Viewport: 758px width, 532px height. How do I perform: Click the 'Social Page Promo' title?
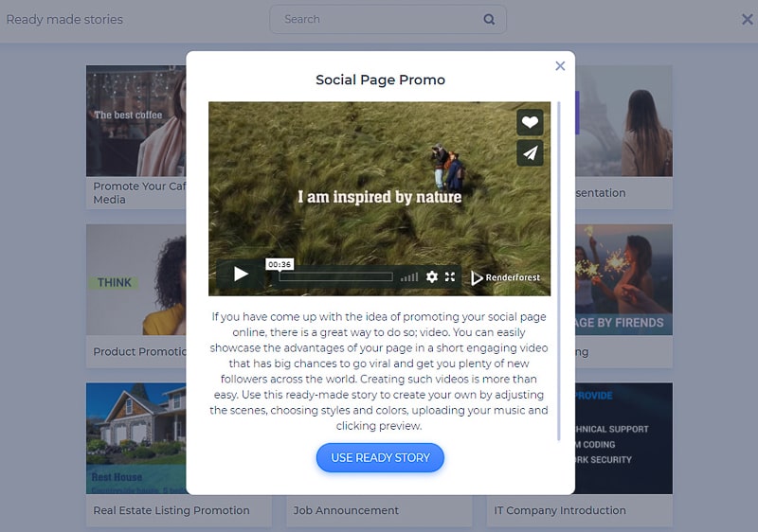coord(381,80)
